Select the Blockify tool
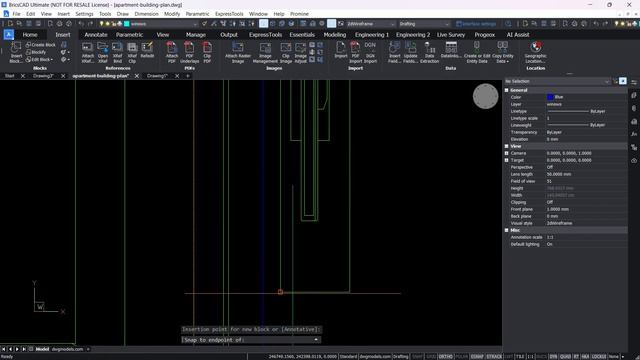This screenshot has height=360, width=640. pos(36,52)
